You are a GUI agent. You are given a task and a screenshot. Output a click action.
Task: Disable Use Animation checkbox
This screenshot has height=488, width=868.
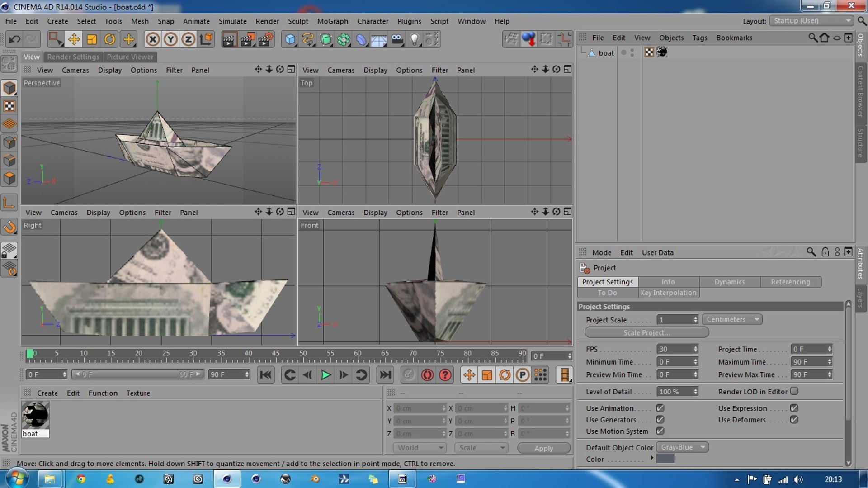tap(660, 408)
